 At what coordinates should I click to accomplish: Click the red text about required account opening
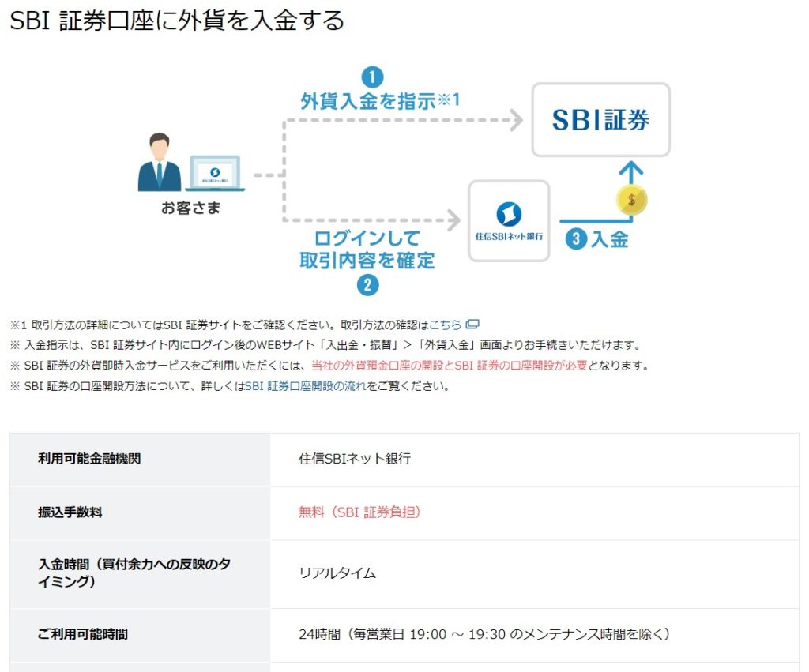pos(449,366)
